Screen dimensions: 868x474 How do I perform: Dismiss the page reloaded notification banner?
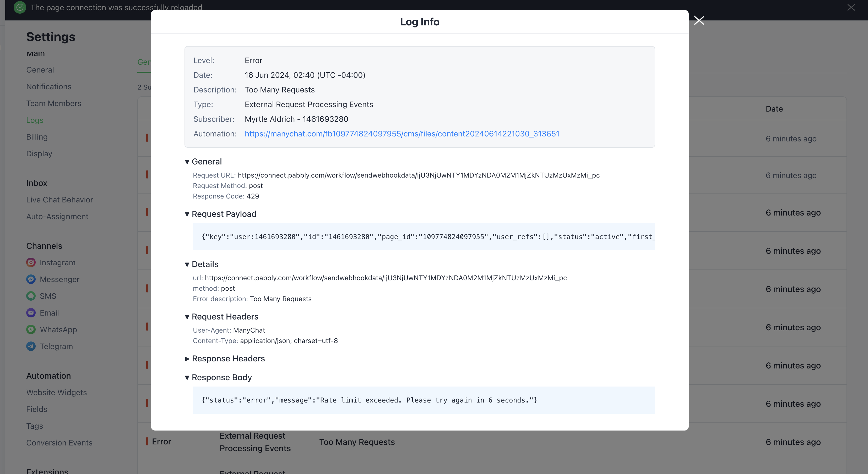851,7
